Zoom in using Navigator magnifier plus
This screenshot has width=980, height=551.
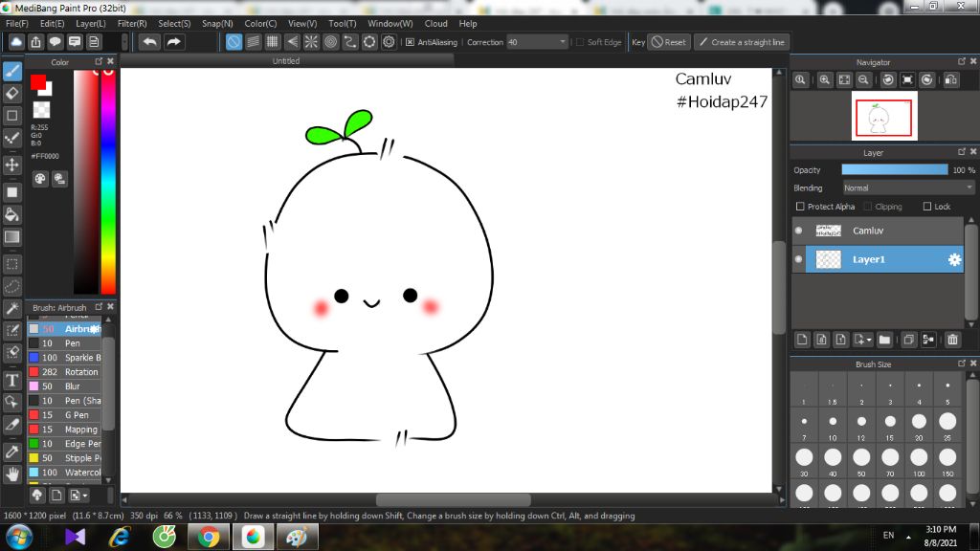click(x=825, y=80)
